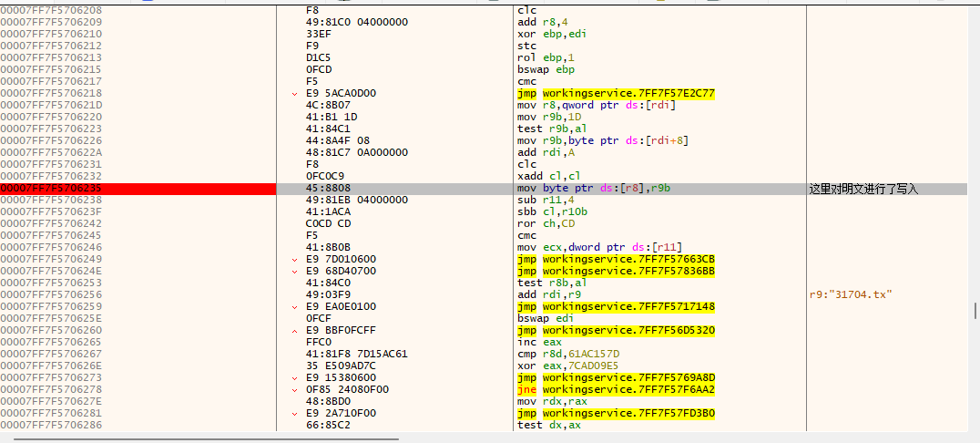980x443 pixels.
Task: Select mov byte ptr ds:[r8],r9b instruction
Action: (594, 189)
